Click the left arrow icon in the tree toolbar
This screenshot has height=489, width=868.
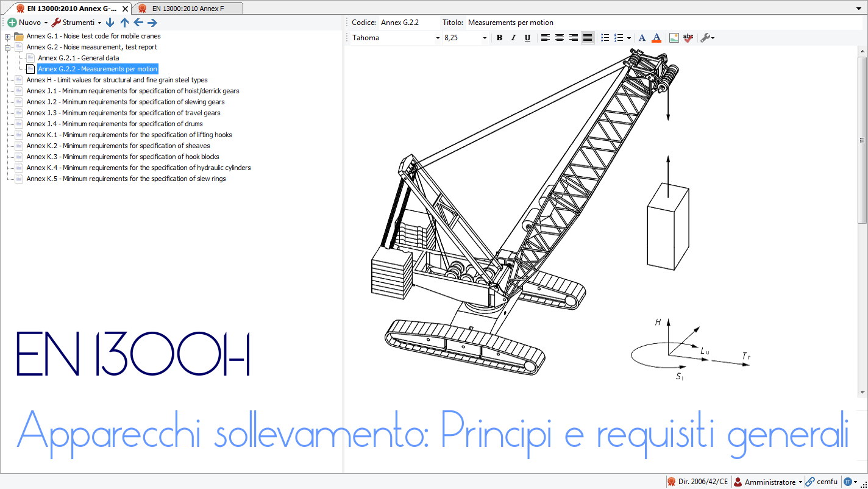[x=138, y=23]
